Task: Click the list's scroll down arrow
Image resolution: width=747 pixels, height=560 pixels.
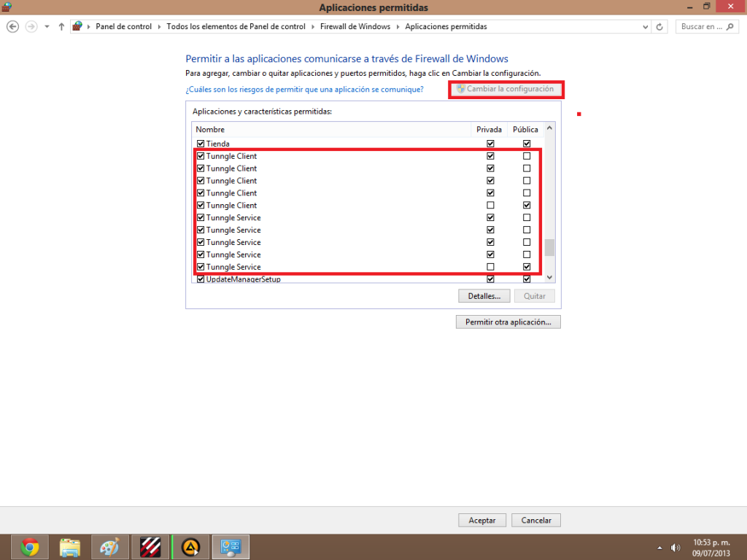Action: tap(549, 277)
